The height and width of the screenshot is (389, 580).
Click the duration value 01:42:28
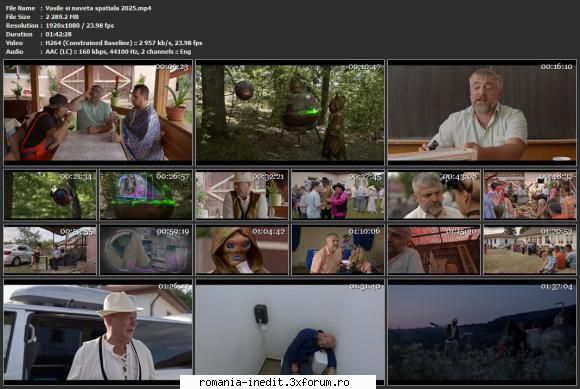[x=58, y=34]
